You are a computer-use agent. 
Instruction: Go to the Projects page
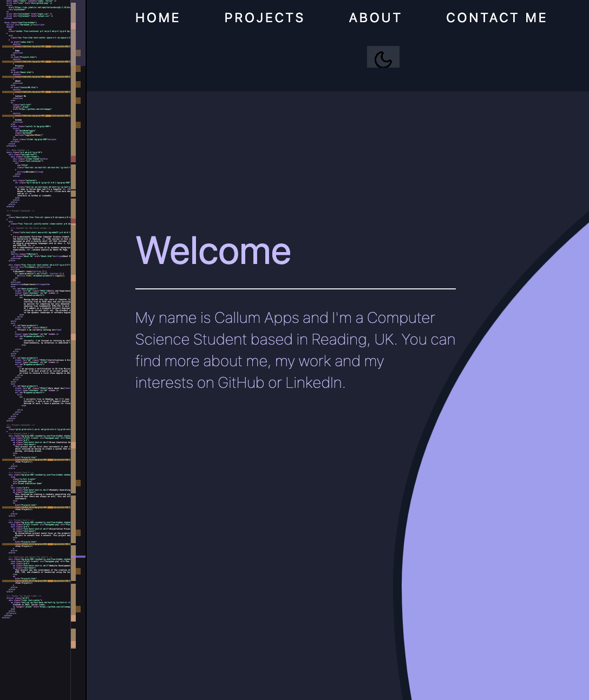click(264, 18)
